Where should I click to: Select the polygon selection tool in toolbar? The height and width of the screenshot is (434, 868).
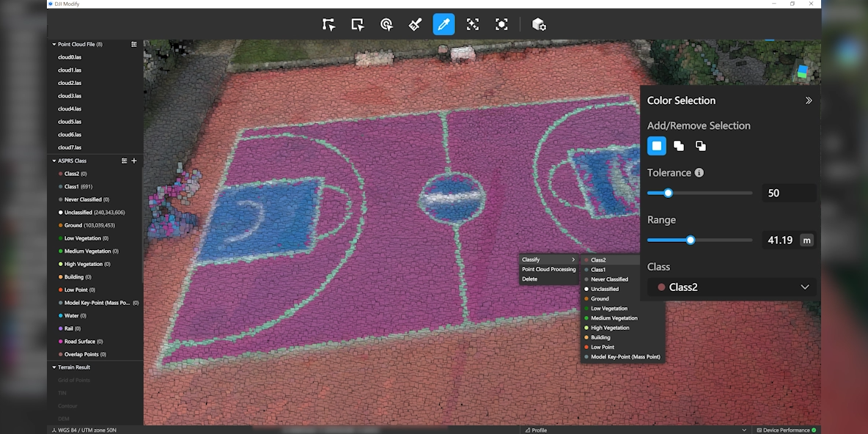pos(328,24)
